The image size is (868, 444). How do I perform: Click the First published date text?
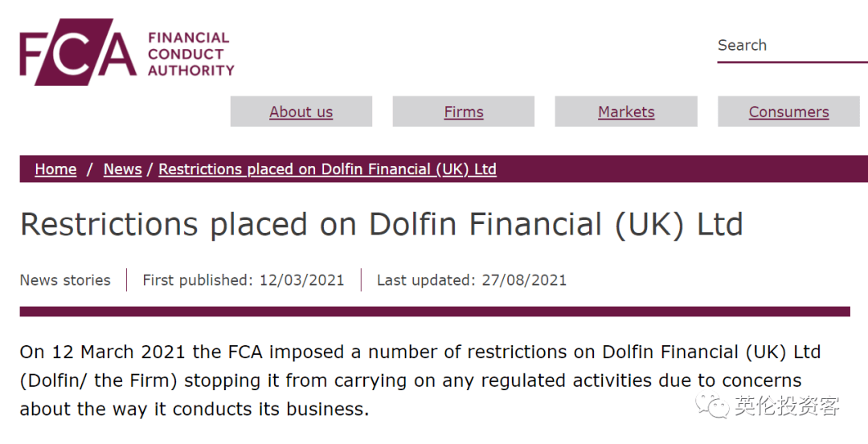click(243, 280)
